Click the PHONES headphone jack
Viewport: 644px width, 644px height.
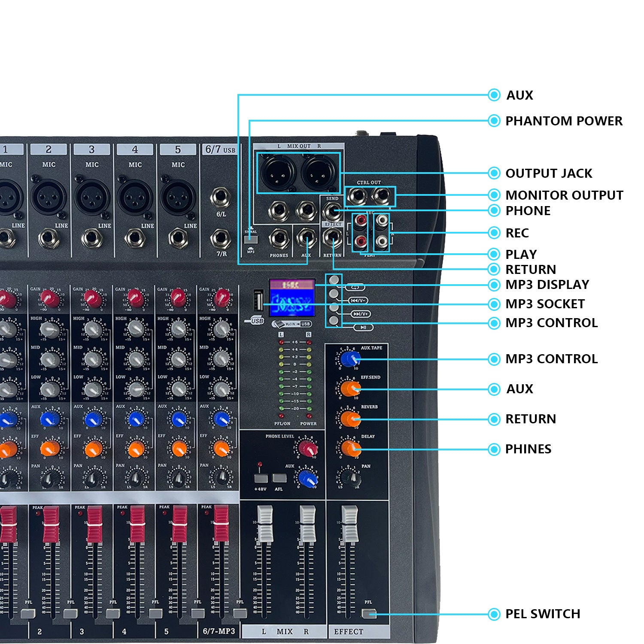tap(279, 239)
